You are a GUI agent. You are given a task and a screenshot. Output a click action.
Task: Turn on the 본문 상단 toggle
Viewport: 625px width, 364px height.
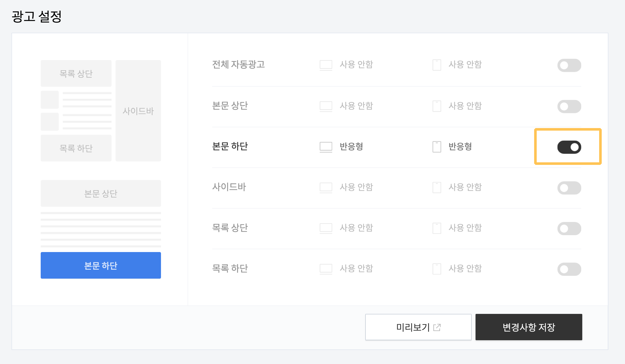(569, 106)
